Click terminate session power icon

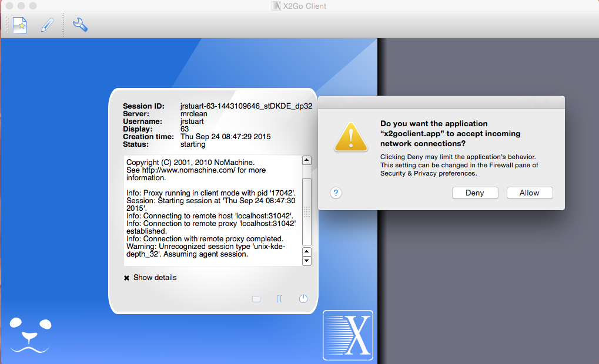pyautogui.click(x=303, y=298)
